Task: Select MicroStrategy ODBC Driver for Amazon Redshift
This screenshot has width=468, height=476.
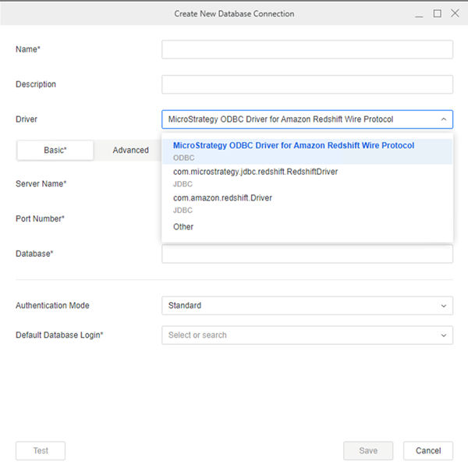Action: (x=307, y=151)
